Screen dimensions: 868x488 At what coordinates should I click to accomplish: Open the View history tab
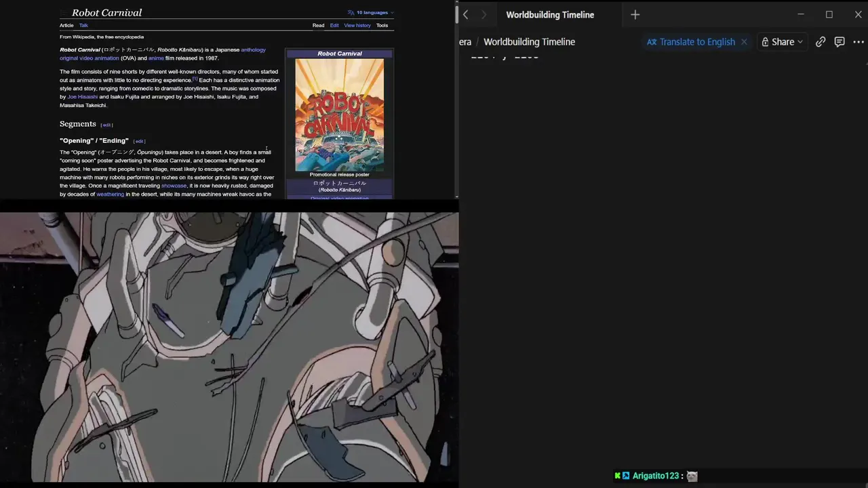pos(357,25)
